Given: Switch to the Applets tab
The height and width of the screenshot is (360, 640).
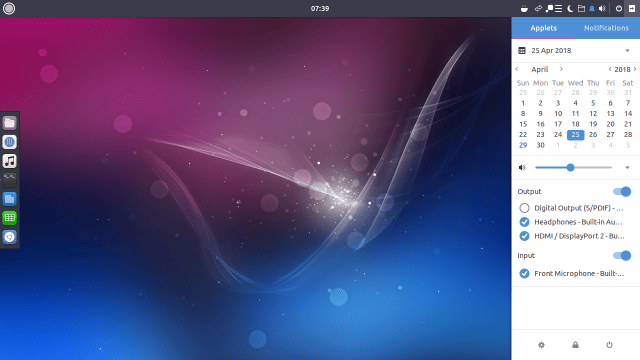Looking at the screenshot, I should coord(543,28).
